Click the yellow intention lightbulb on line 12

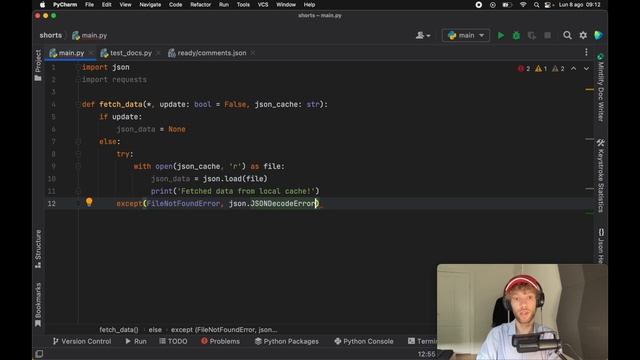point(89,202)
